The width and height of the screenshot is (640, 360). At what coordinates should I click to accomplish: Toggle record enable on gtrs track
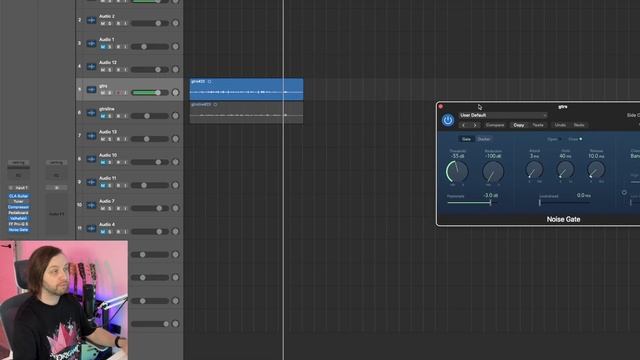pyautogui.click(x=118, y=93)
